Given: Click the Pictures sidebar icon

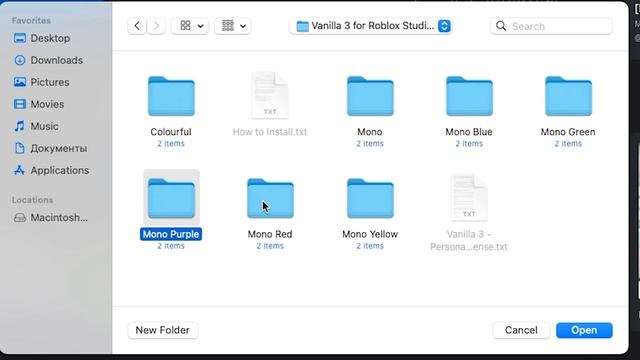Looking at the screenshot, I should coord(20,82).
